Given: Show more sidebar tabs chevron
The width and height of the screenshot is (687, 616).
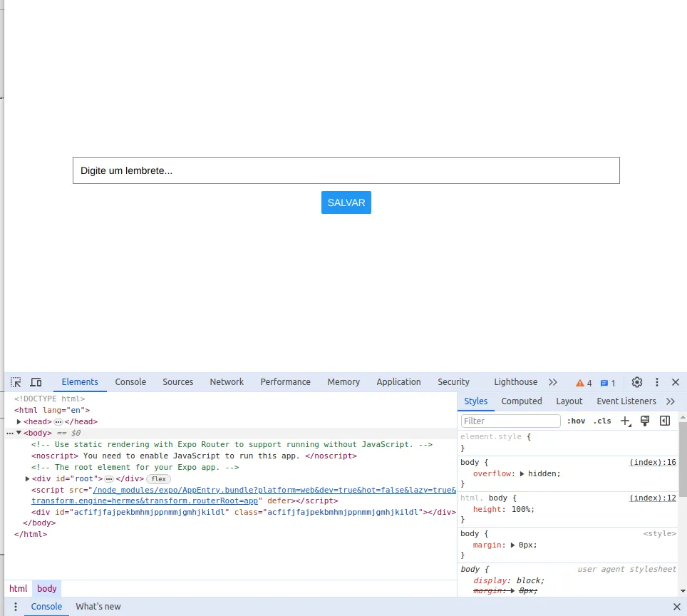Looking at the screenshot, I should tap(671, 401).
